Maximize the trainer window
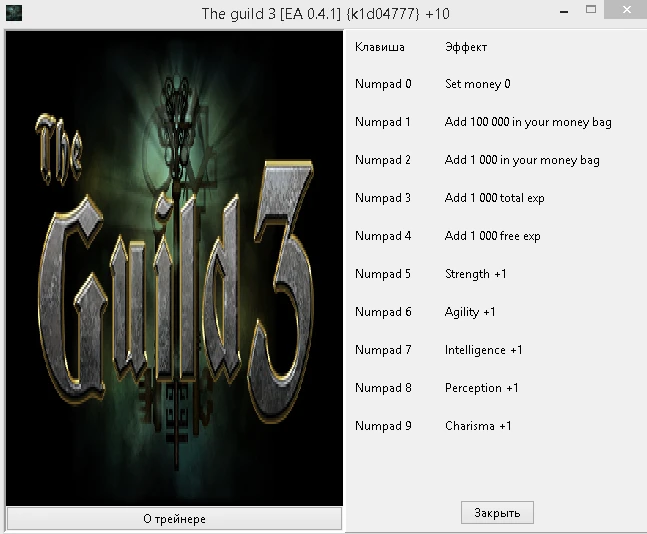This screenshot has height=534, width=647. point(591,9)
